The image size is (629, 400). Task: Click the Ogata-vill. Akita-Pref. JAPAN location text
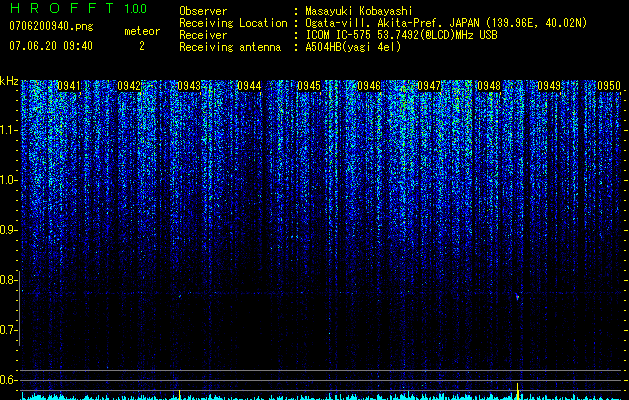click(x=446, y=23)
